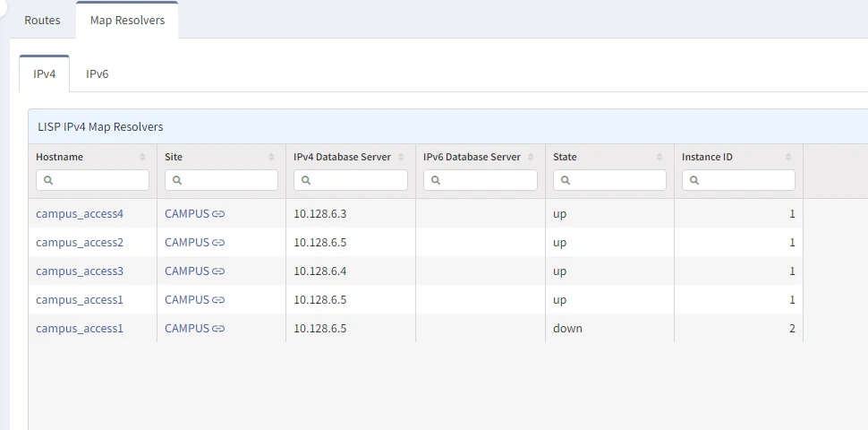868x430 pixels.
Task: Open campus_access4 hostname link
Action: (80, 214)
